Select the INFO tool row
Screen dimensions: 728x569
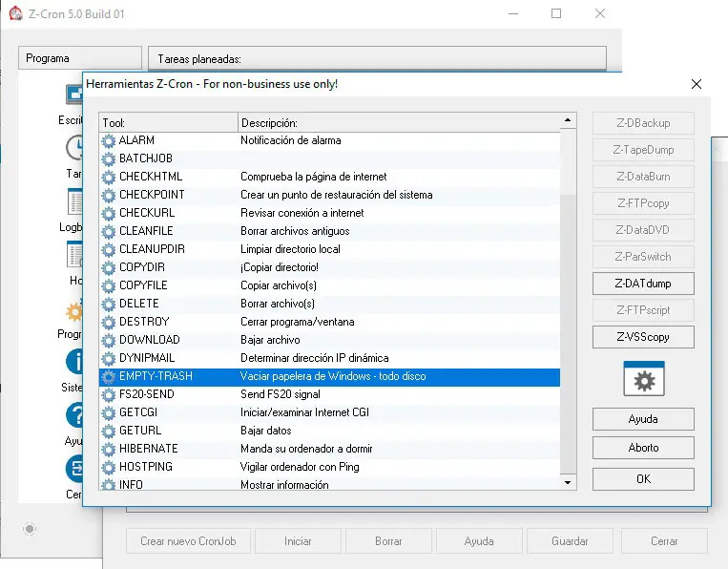(x=329, y=483)
